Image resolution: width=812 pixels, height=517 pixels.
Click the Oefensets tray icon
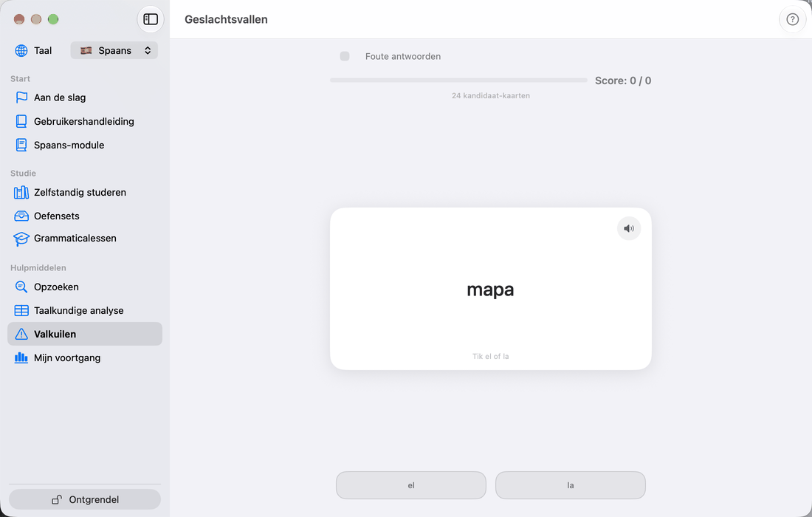tap(21, 216)
